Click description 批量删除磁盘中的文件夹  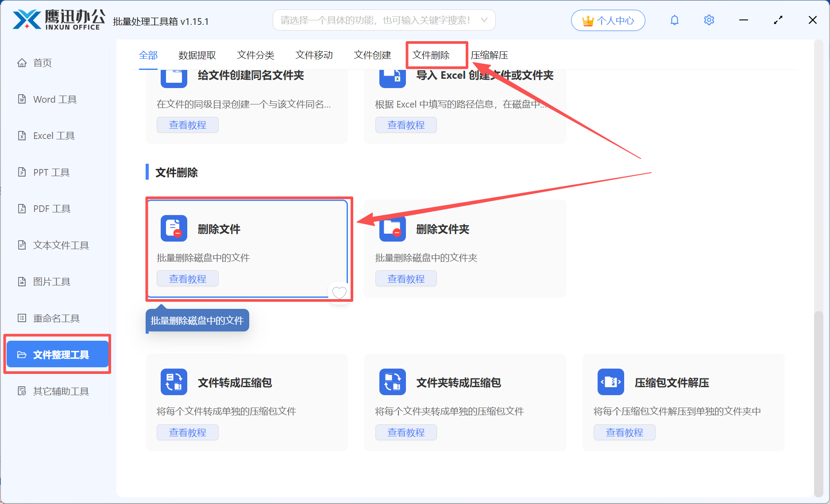pos(426,258)
